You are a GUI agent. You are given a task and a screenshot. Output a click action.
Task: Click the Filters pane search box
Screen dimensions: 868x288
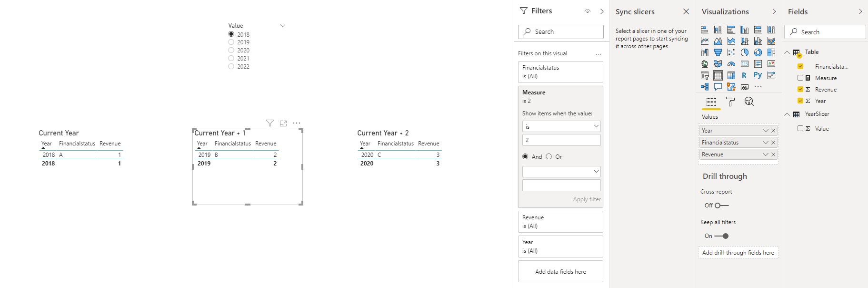tap(561, 31)
